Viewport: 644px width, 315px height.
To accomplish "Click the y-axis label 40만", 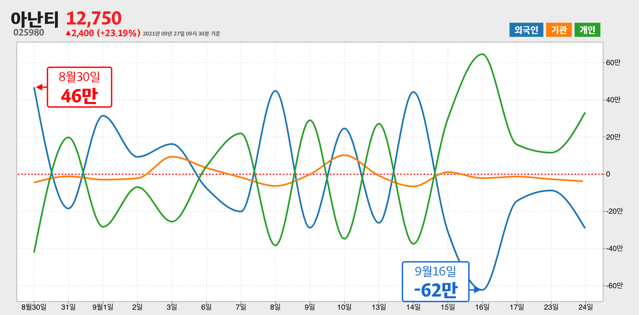I will (613, 100).
